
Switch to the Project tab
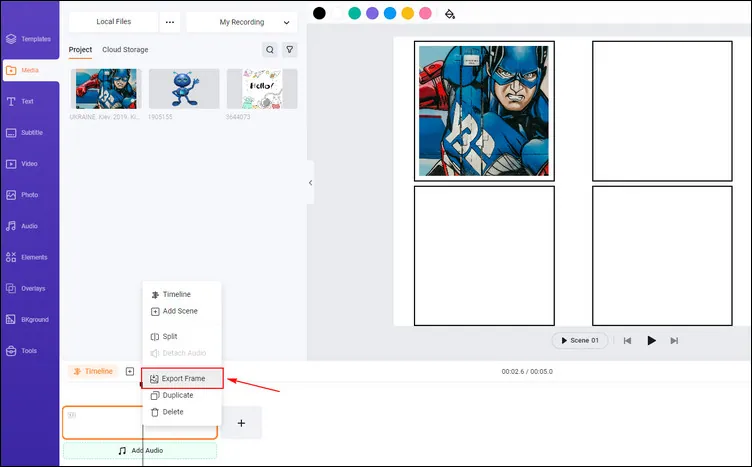(x=80, y=49)
